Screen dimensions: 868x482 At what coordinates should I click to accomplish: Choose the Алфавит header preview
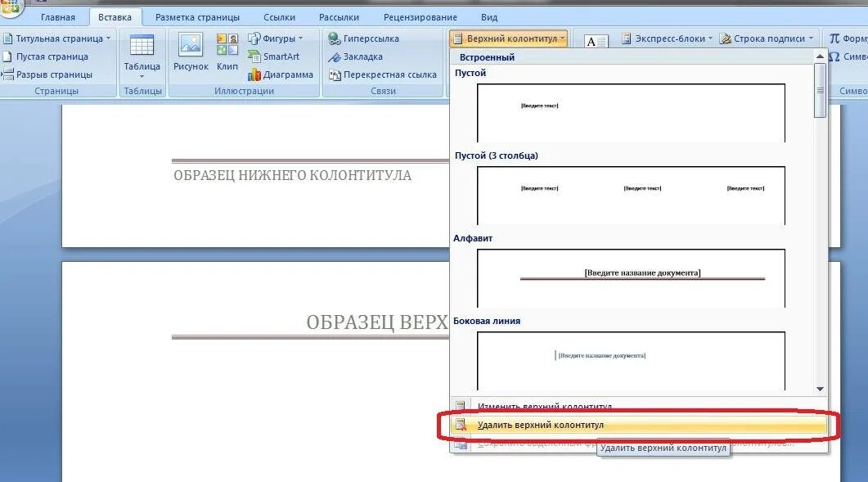631,278
